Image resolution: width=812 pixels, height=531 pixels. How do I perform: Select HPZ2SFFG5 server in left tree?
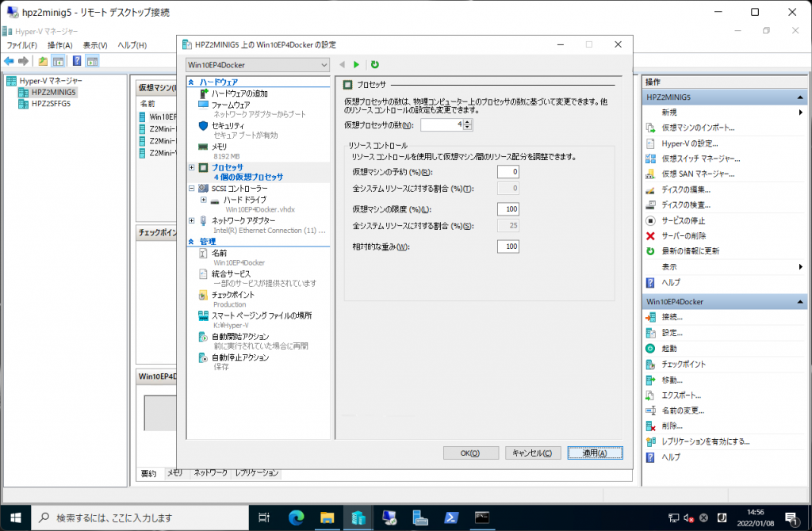click(x=51, y=104)
